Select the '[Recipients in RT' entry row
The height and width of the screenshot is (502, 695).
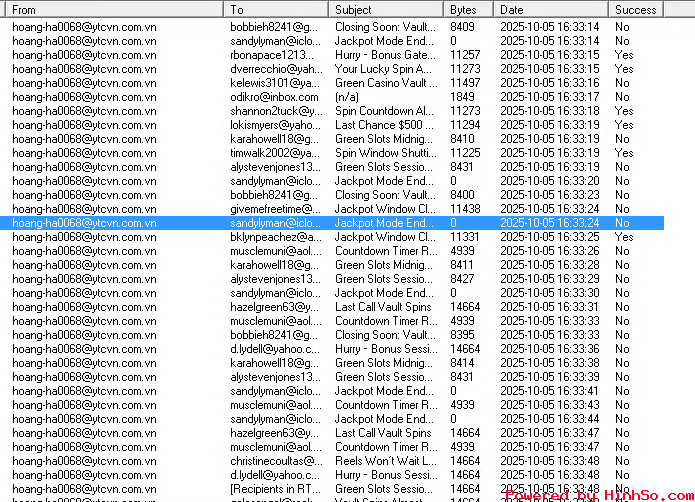click(x=275, y=489)
